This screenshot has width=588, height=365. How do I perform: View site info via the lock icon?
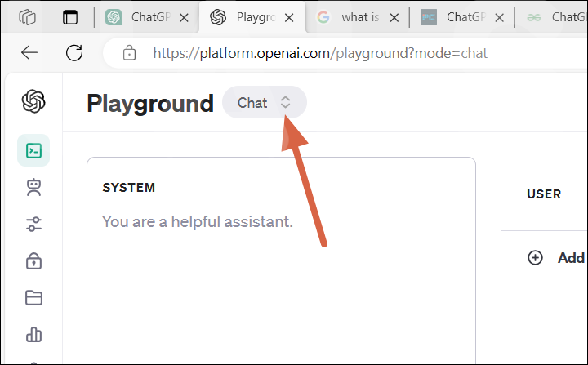(129, 53)
